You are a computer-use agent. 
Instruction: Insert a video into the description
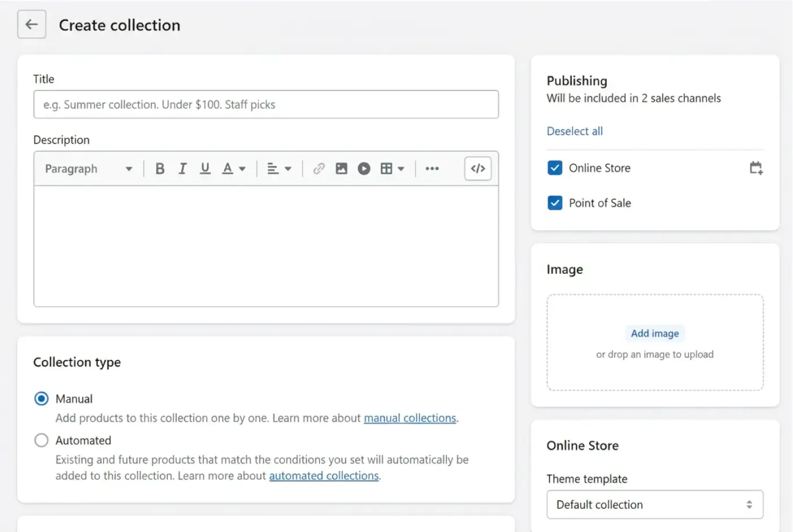364,168
